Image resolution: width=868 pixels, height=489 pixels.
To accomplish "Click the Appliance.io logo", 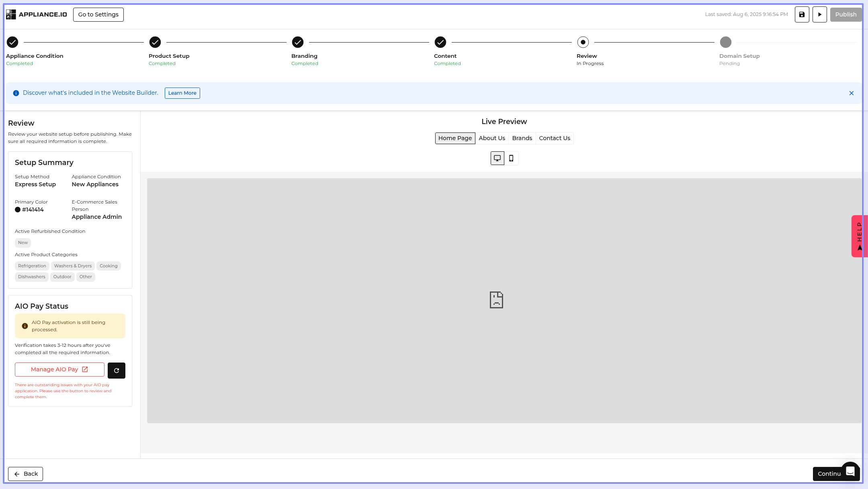I will point(37,14).
